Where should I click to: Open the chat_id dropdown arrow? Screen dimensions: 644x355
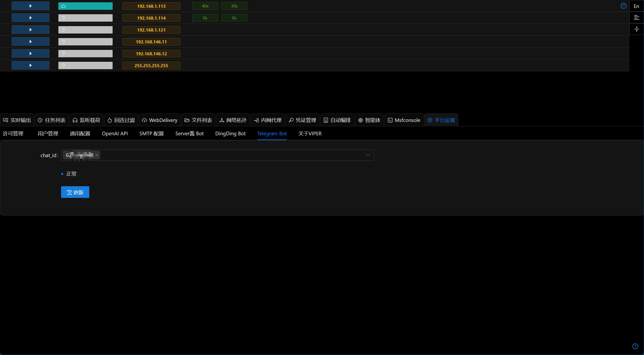click(368, 155)
